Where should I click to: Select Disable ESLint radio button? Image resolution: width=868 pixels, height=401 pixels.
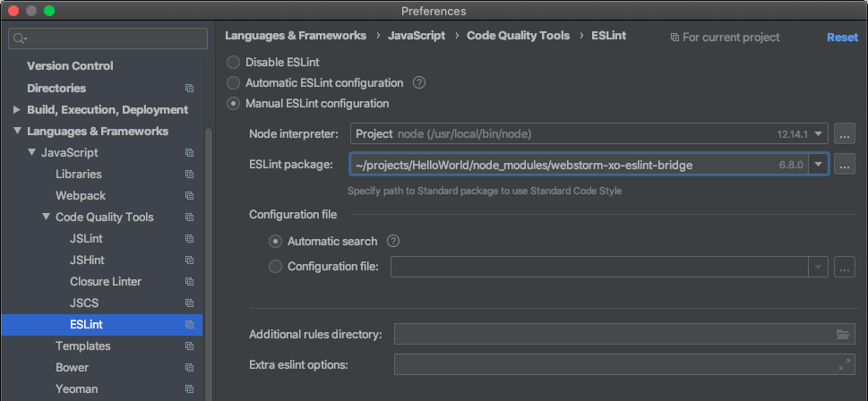point(234,63)
